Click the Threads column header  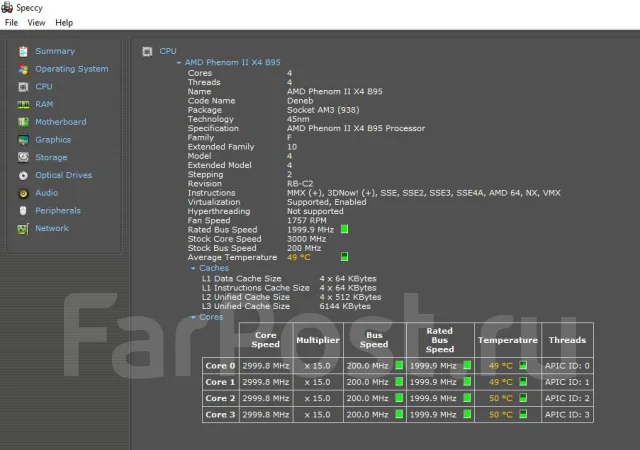567,340
